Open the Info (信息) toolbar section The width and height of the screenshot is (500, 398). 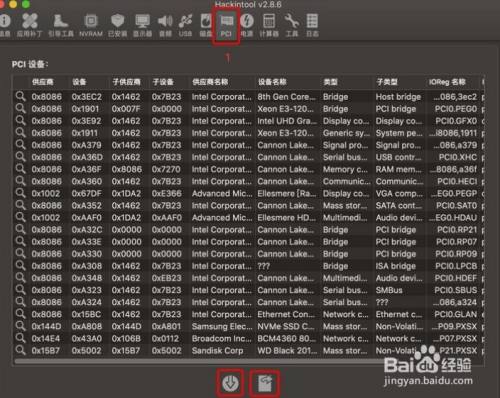click(5, 25)
